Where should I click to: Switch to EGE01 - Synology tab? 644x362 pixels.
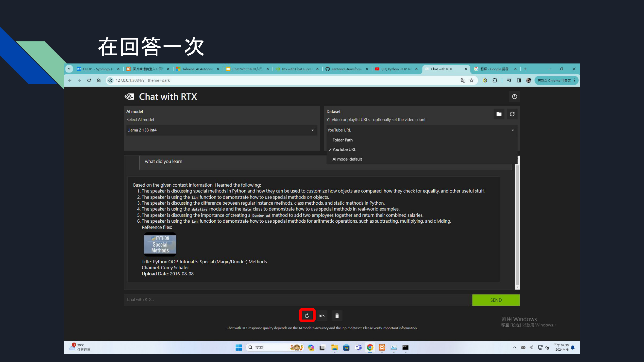tap(98, 69)
